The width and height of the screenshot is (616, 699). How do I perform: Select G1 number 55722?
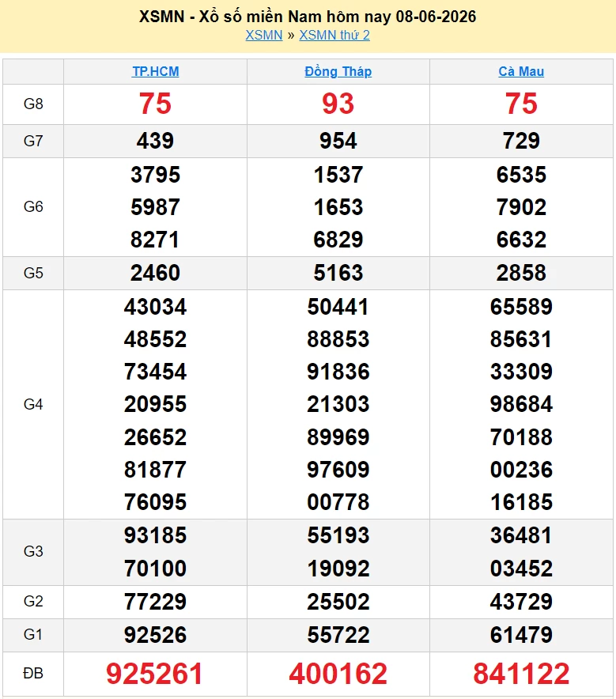click(x=338, y=635)
